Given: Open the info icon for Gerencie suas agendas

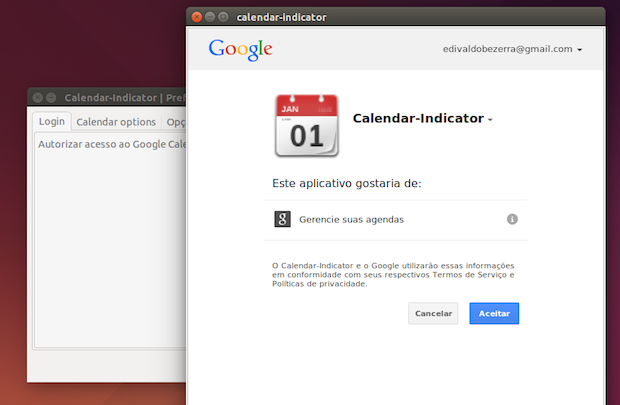Looking at the screenshot, I should coord(512,219).
